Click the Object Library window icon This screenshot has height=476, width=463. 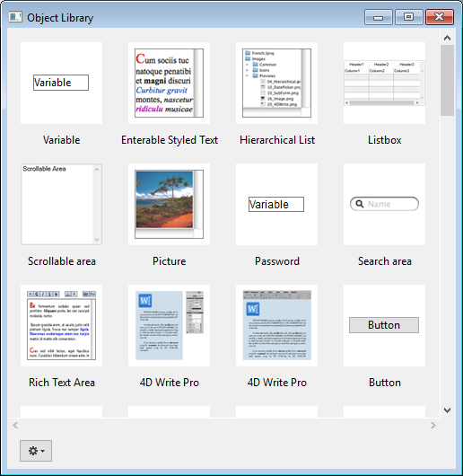pyautogui.click(x=15, y=17)
